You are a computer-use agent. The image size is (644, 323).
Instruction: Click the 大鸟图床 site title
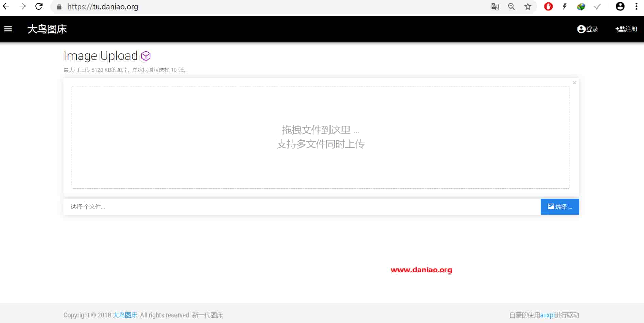click(x=47, y=29)
